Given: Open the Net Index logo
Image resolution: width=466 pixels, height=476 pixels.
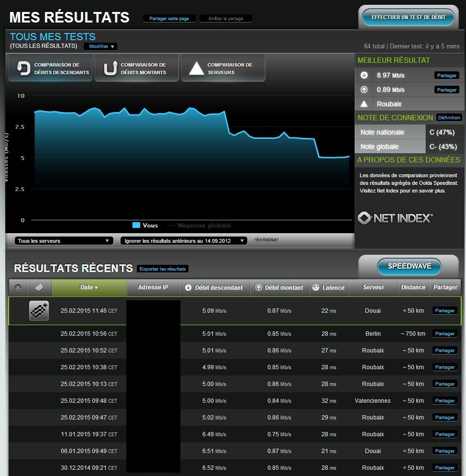Looking at the screenshot, I should (395, 218).
